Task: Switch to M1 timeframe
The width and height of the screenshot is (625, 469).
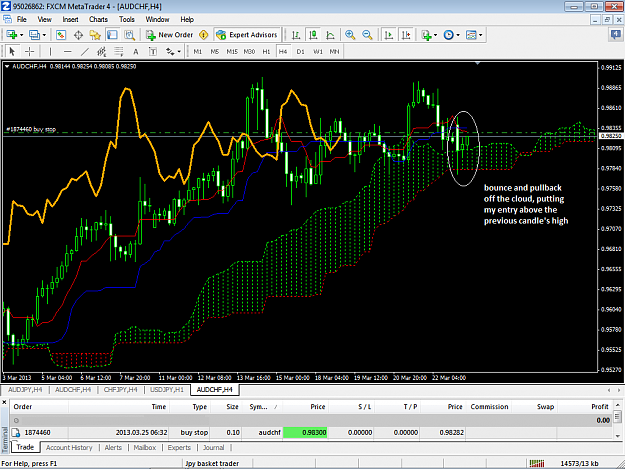Action: (198, 51)
